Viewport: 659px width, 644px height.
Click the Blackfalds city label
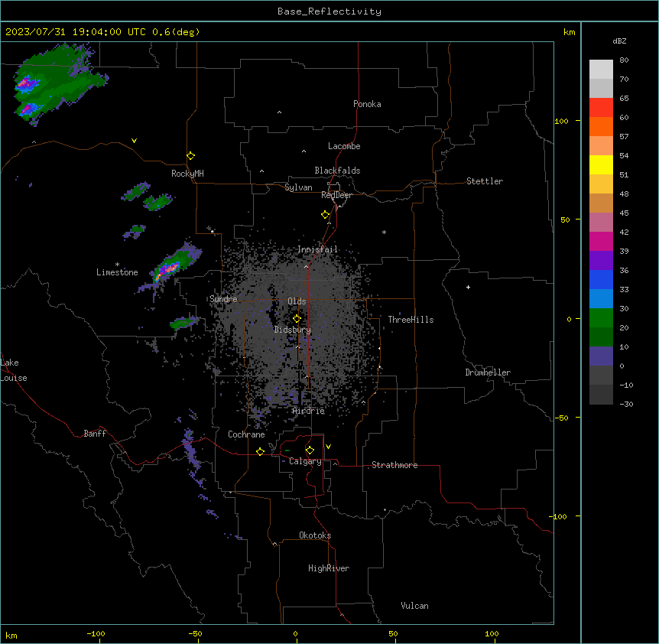[x=337, y=171]
